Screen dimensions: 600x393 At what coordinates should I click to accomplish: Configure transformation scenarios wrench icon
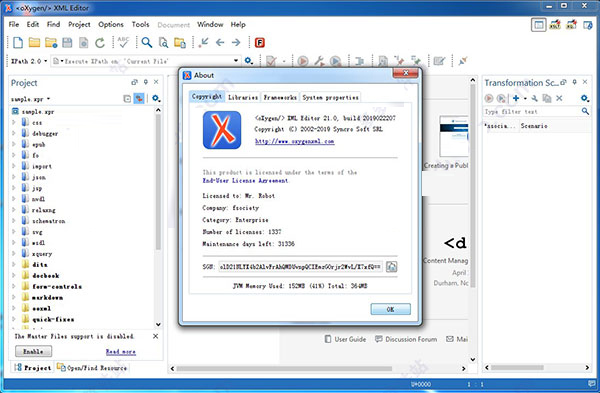pyautogui.click(x=319, y=61)
